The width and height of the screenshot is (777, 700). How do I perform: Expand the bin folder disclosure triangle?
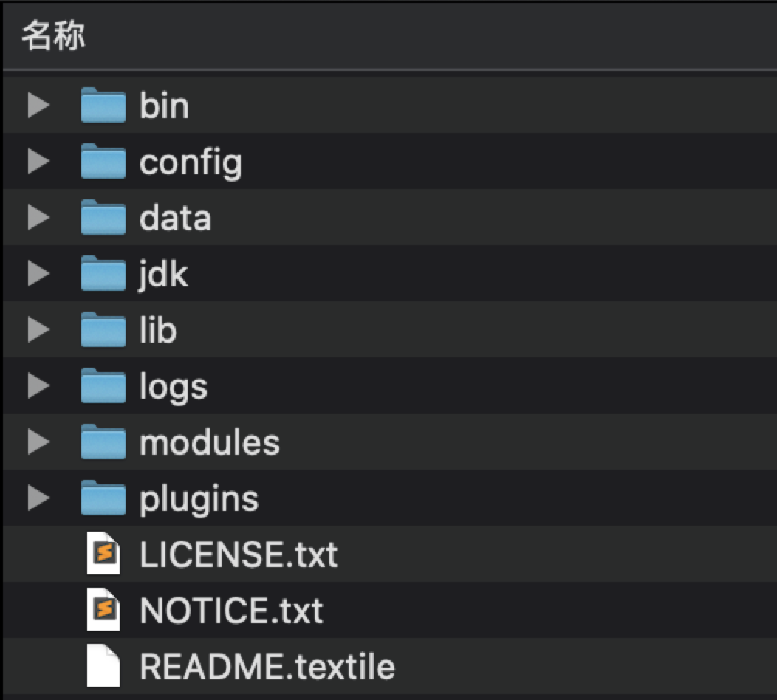pyautogui.click(x=38, y=106)
